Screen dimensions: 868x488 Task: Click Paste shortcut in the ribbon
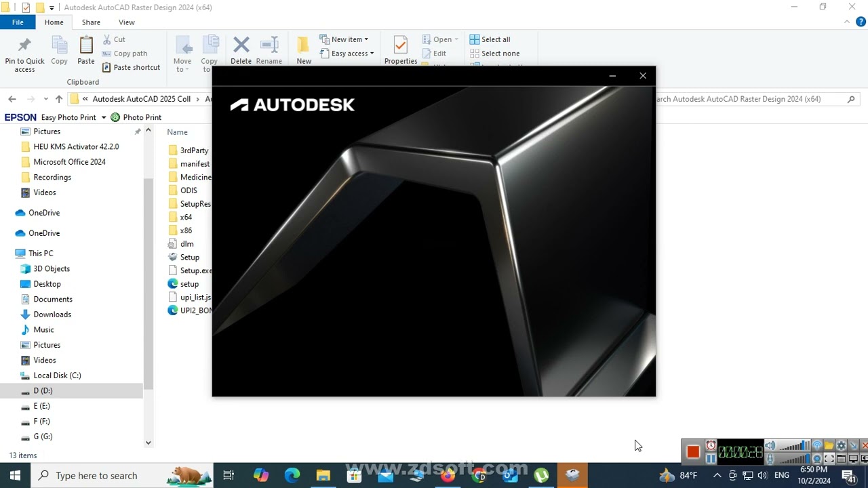tap(131, 67)
